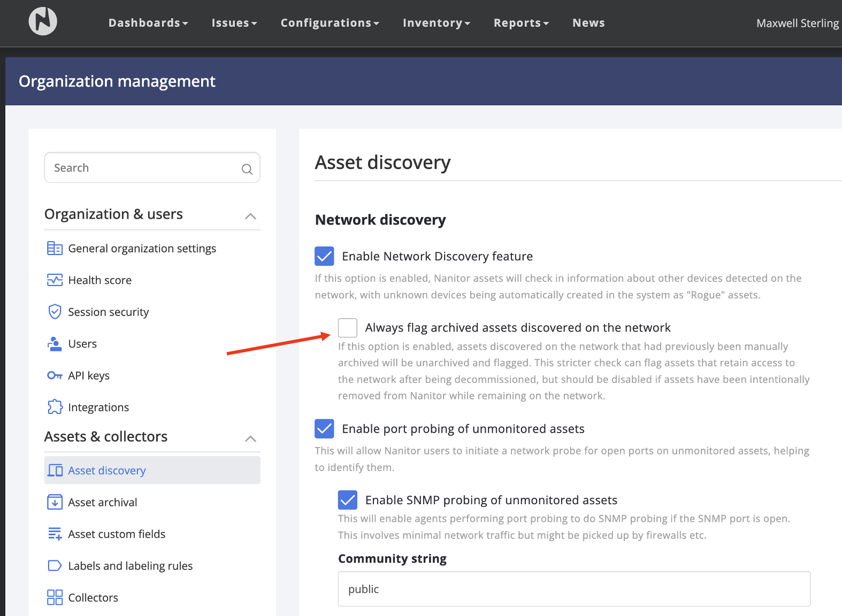Viewport: 842px width, 616px height.
Task: Click the Nanitor logo icon
Action: point(43,21)
